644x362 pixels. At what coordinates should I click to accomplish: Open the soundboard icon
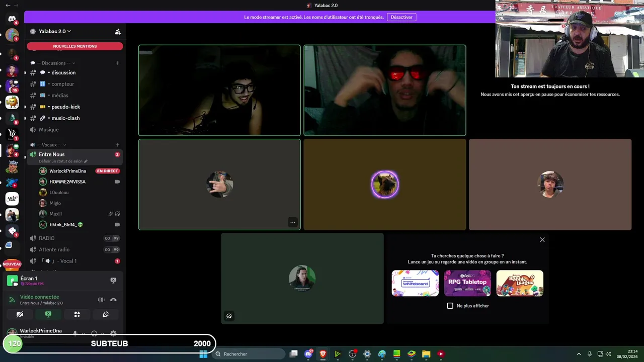(106, 314)
